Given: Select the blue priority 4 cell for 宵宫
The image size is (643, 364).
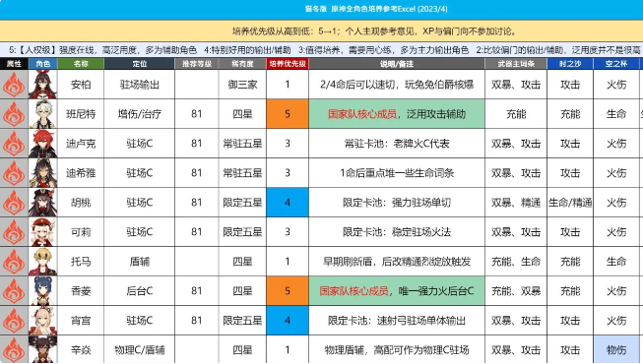Looking at the screenshot, I should click(x=288, y=321).
